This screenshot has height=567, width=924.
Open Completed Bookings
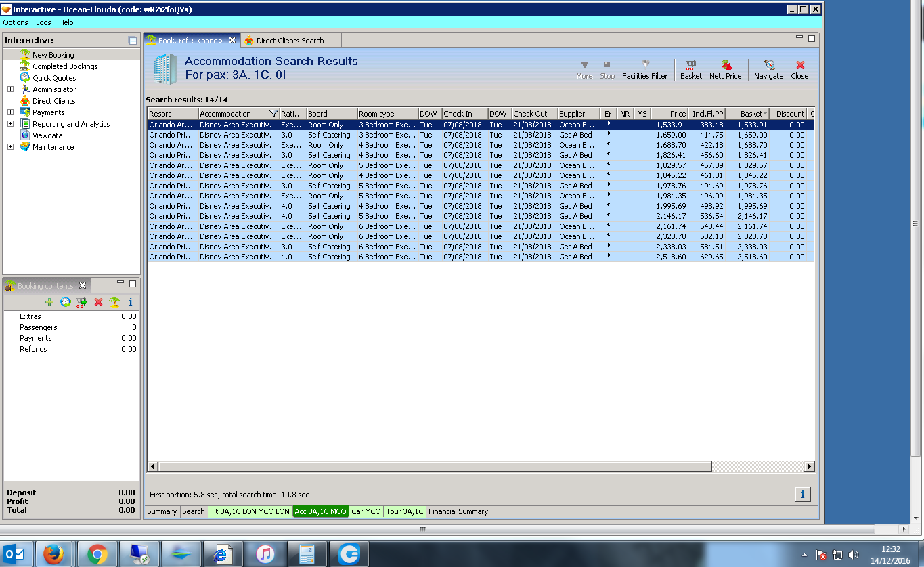pyautogui.click(x=65, y=66)
